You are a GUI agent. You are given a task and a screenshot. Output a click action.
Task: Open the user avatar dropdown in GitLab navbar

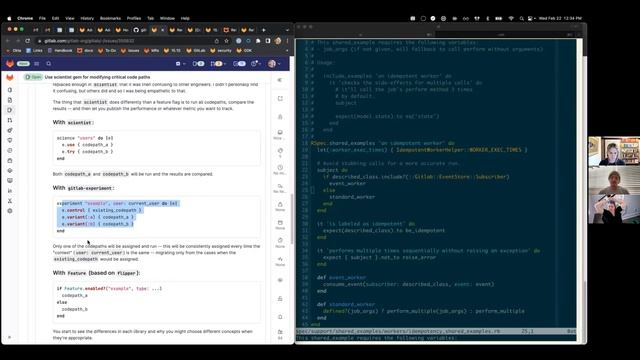[x=273, y=64]
